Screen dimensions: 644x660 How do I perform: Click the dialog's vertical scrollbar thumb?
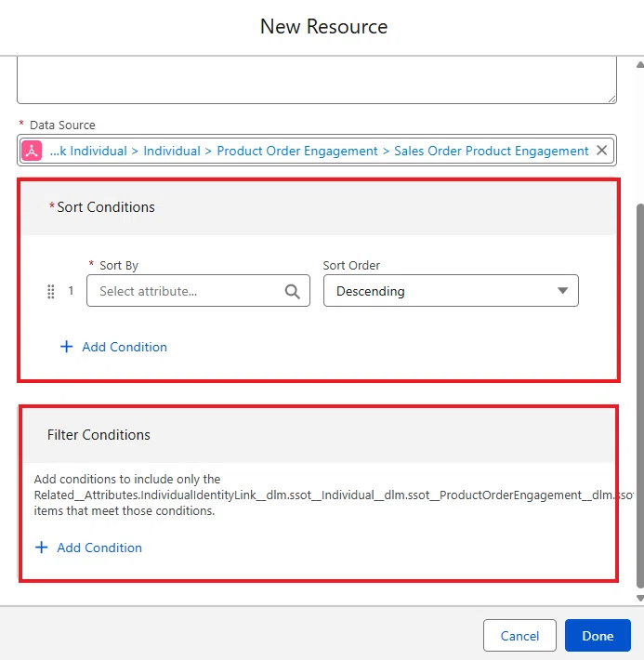tap(640, 396)
